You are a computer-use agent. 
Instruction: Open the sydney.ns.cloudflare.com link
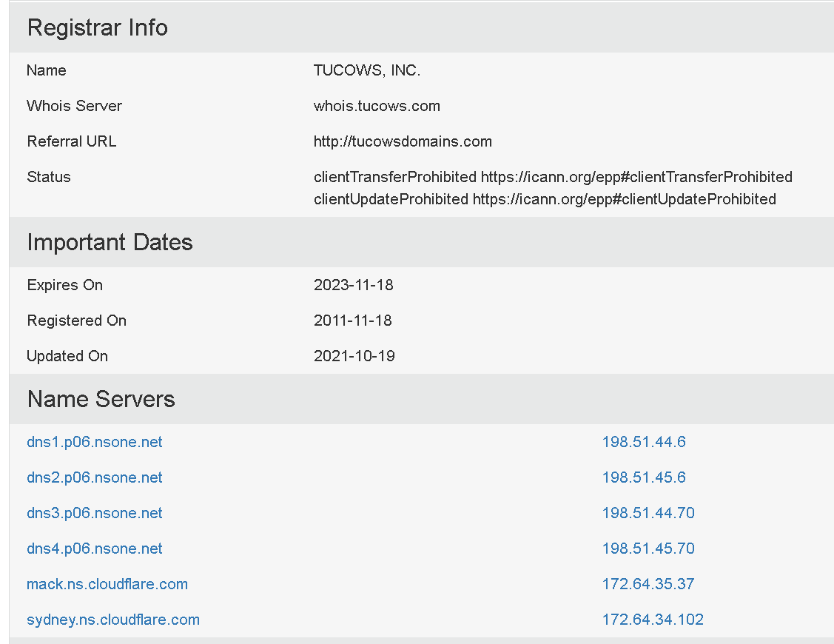(112, 620)
